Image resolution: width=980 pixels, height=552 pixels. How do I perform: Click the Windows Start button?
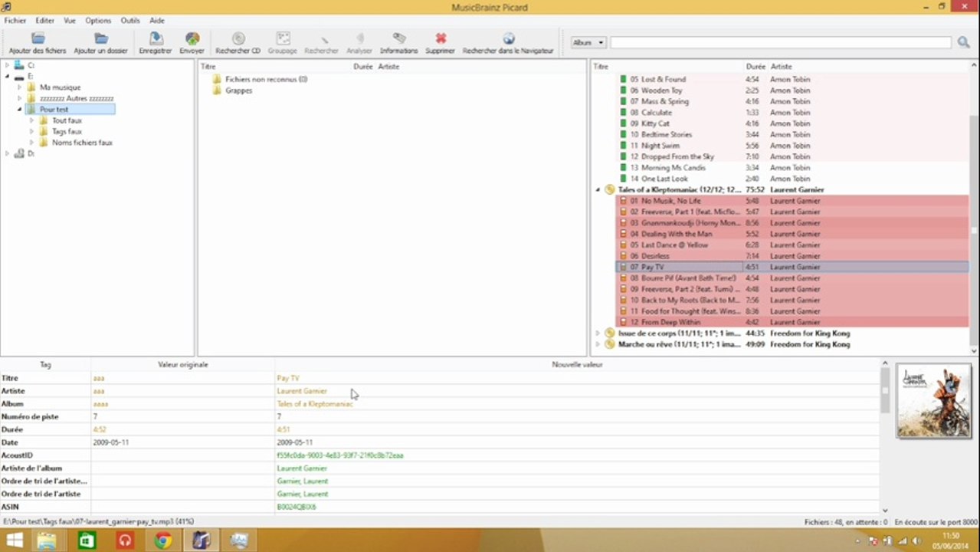point(14,540)
